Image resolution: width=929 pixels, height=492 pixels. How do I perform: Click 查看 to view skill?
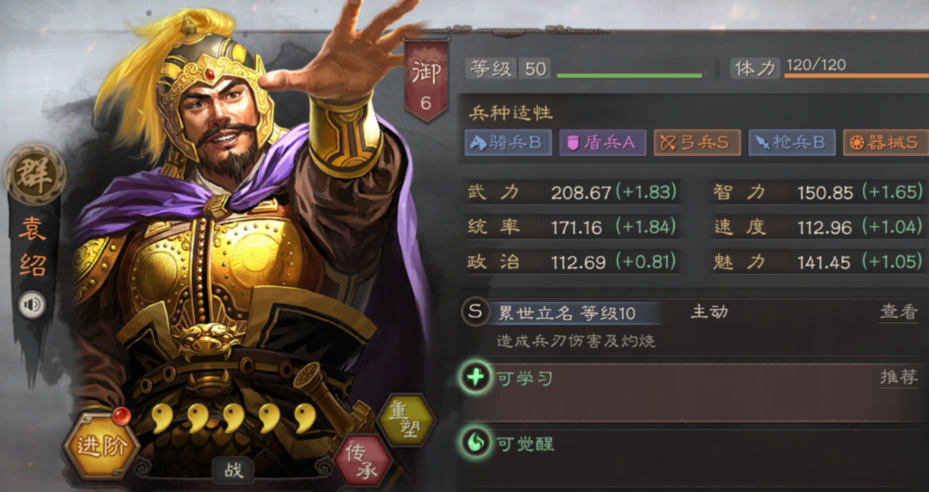coord(898,312)
